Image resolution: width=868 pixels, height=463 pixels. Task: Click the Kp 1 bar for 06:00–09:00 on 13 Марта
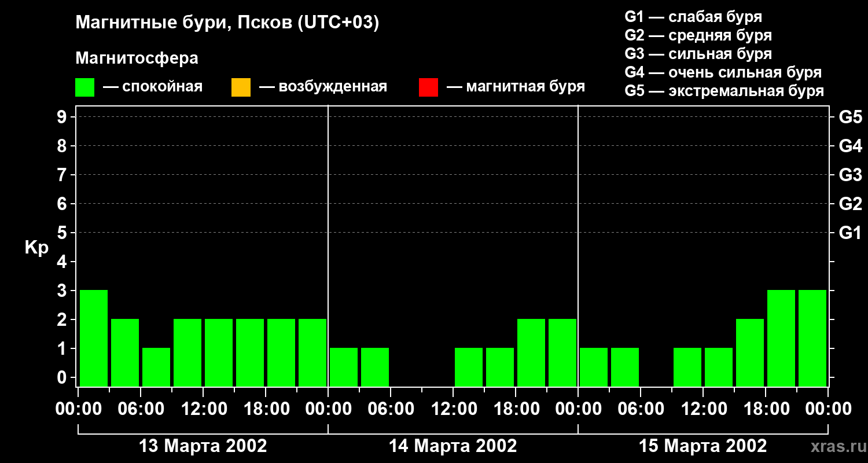coord(156,367)
